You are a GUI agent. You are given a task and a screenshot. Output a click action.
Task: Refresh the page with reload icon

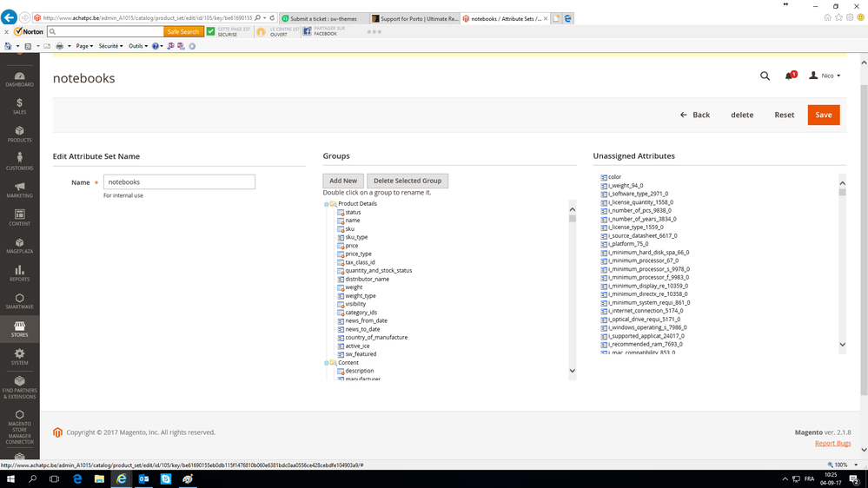coord(272,18)
